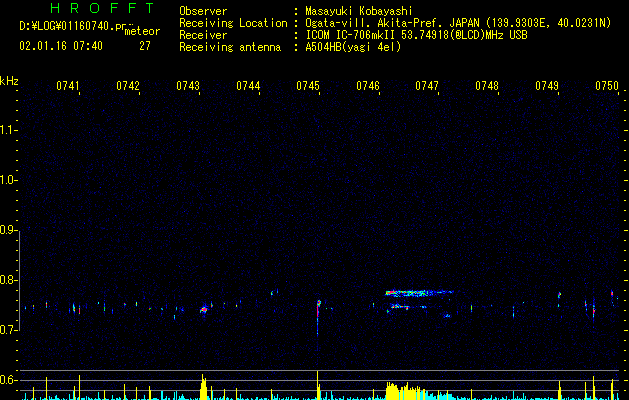
Task: Click the vertical echo streak at 0745
Action: point(318,317)
